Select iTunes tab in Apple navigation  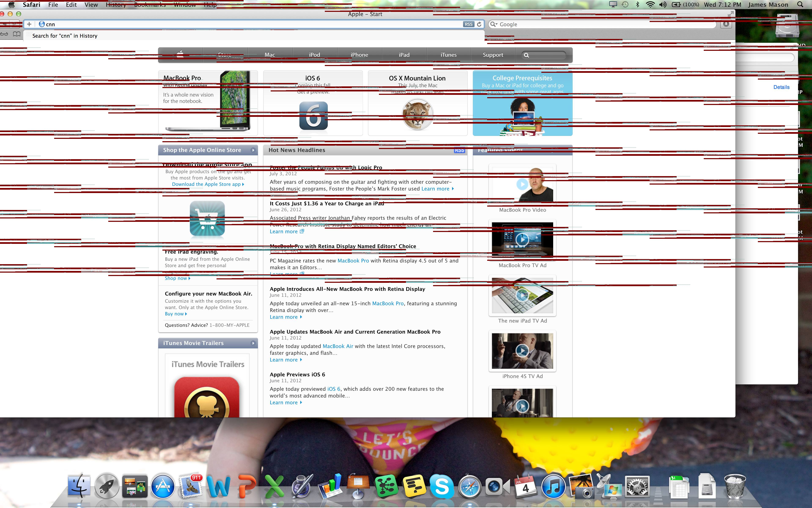pyautogui.click(x=449, y=55)
